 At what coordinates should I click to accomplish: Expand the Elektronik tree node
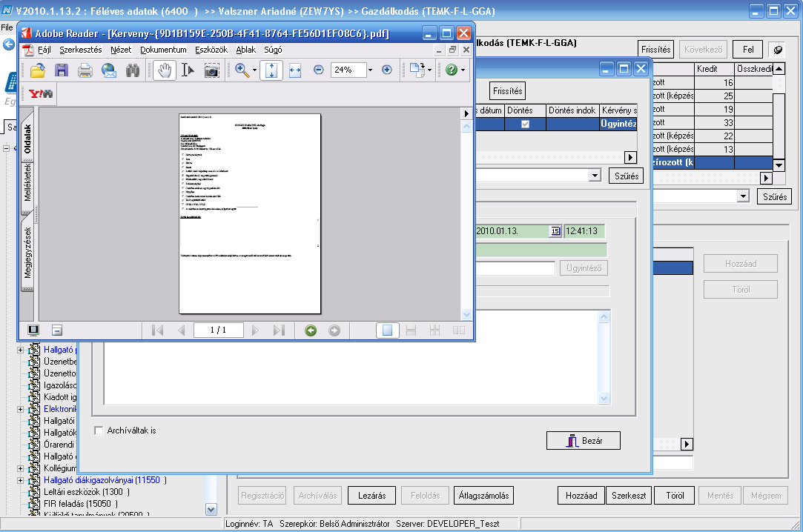pos(21,409)
